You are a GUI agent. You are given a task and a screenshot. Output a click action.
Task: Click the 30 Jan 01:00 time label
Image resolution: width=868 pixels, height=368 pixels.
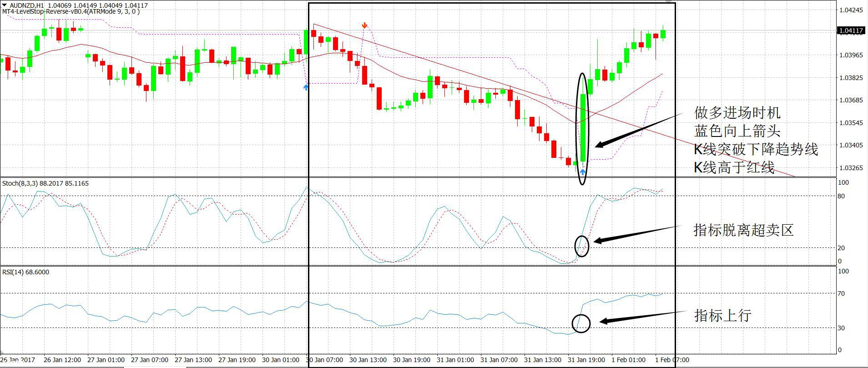coord(281,360)
